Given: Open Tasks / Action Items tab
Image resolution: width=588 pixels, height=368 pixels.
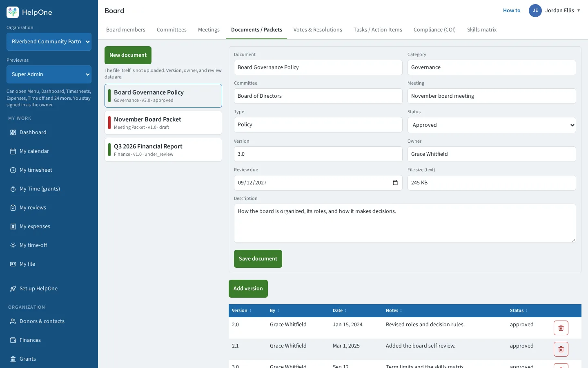Looking at the screenshot, I should [378, 30].
